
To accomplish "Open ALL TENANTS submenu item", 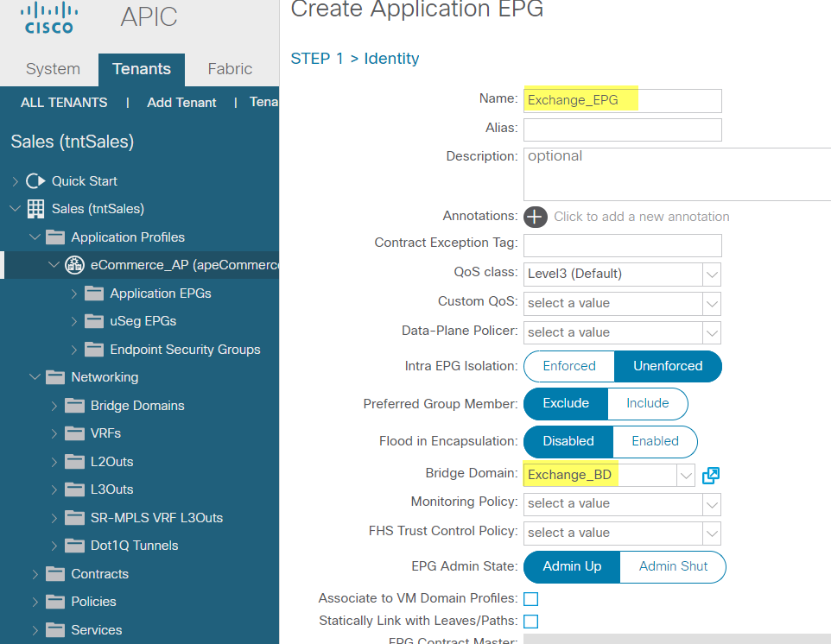I will click(x=64, y=102).
